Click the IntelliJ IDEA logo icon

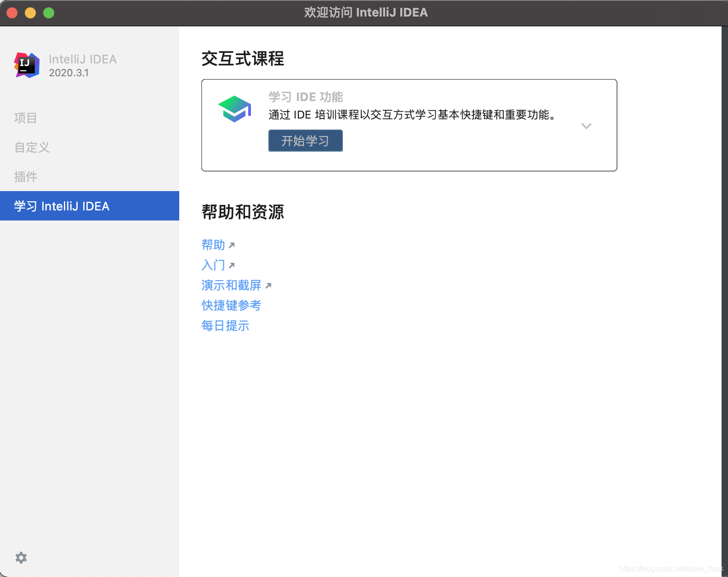pyautogui.click(x=27, y=65)
